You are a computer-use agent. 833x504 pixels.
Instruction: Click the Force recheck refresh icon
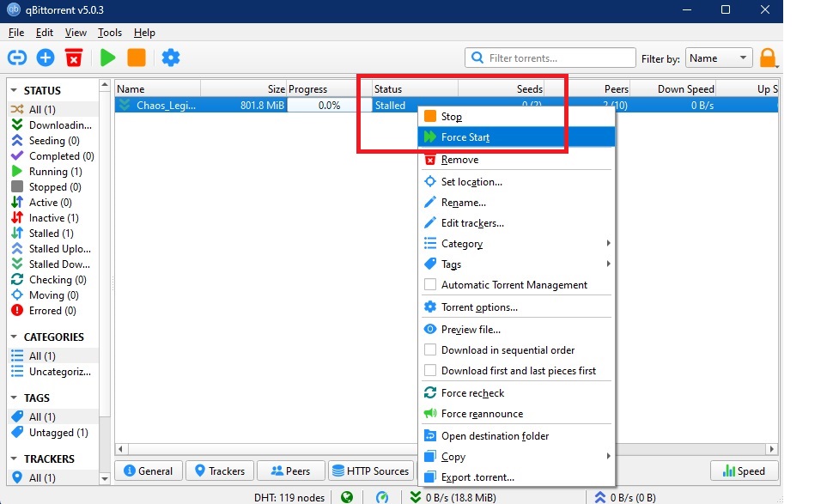click(x=430, y=393)
